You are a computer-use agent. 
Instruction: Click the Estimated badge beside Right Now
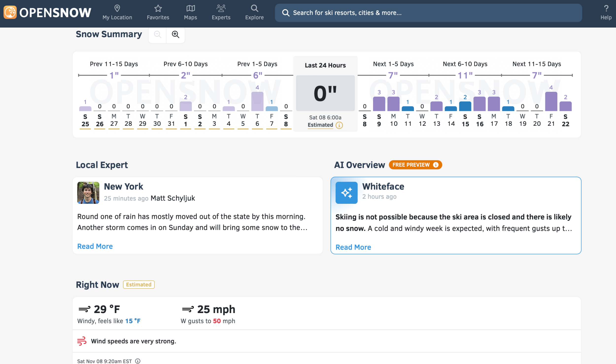pyautogui.click(x=139, y=285)
